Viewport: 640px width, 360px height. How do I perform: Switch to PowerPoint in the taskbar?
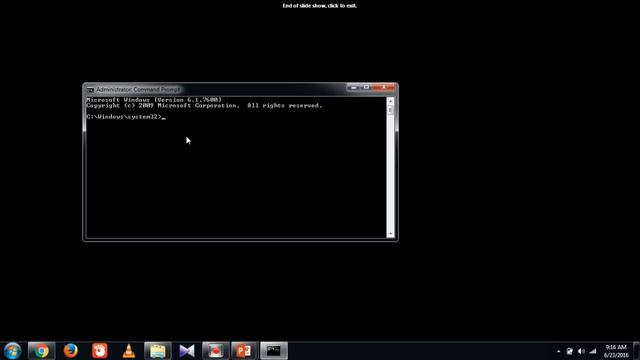244,351
